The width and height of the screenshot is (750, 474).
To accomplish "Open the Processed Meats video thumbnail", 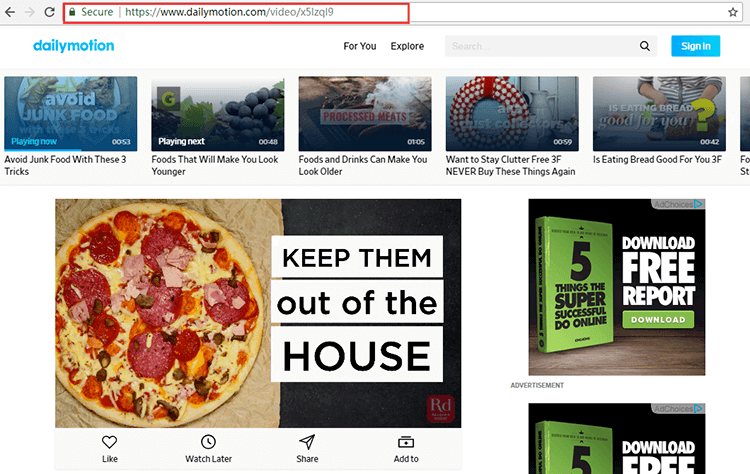I will click(x=365, y=114).
